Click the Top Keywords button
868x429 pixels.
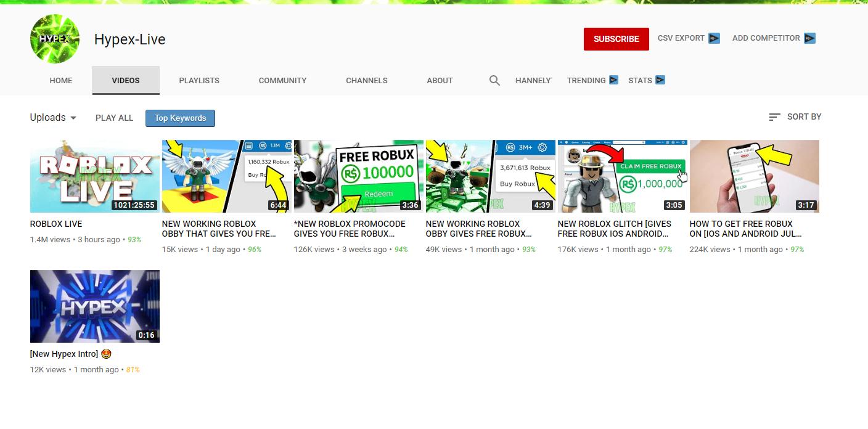tap(180, 118)
